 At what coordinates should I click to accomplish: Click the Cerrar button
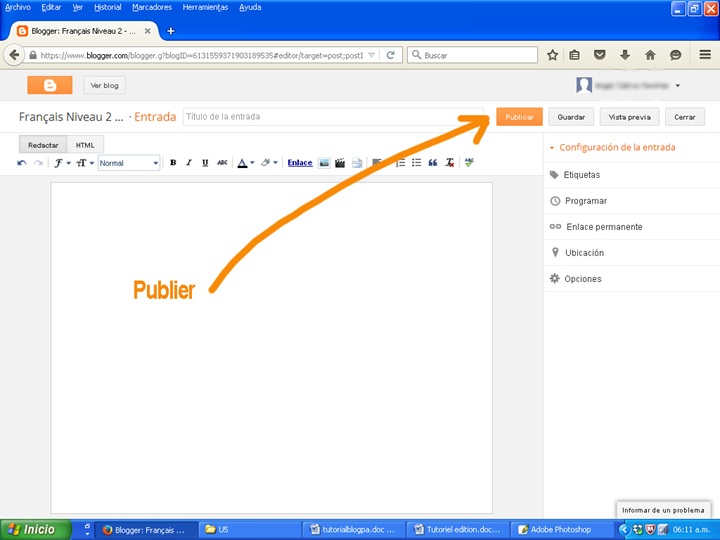[685, 117]
